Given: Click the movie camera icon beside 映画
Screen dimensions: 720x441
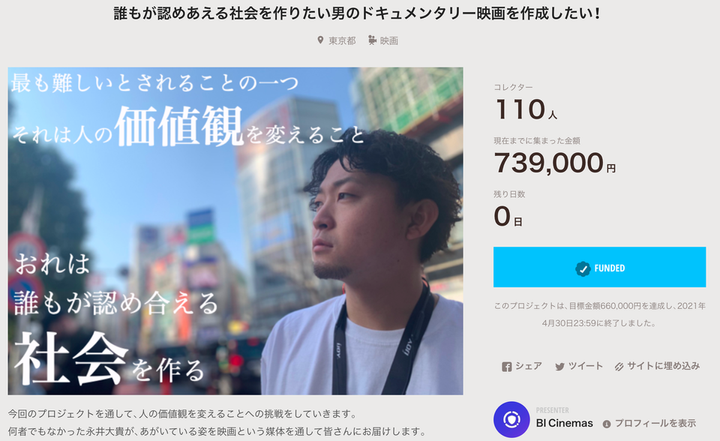Looking at the screenshot, I should pos(372,40).
